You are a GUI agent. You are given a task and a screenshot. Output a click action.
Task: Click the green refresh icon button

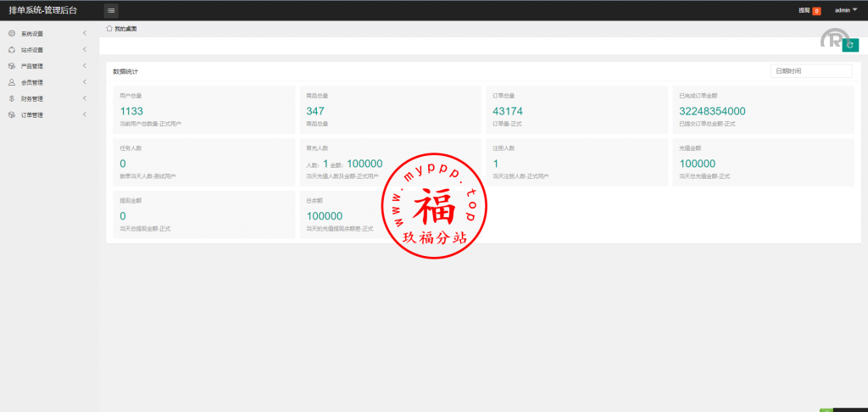[x=849, y=45]
